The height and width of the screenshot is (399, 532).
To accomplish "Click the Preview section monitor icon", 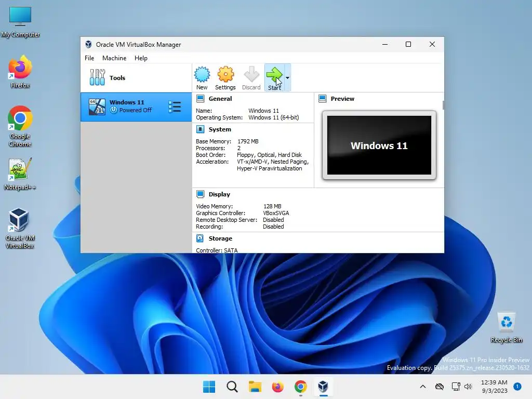I will (322, 99).
